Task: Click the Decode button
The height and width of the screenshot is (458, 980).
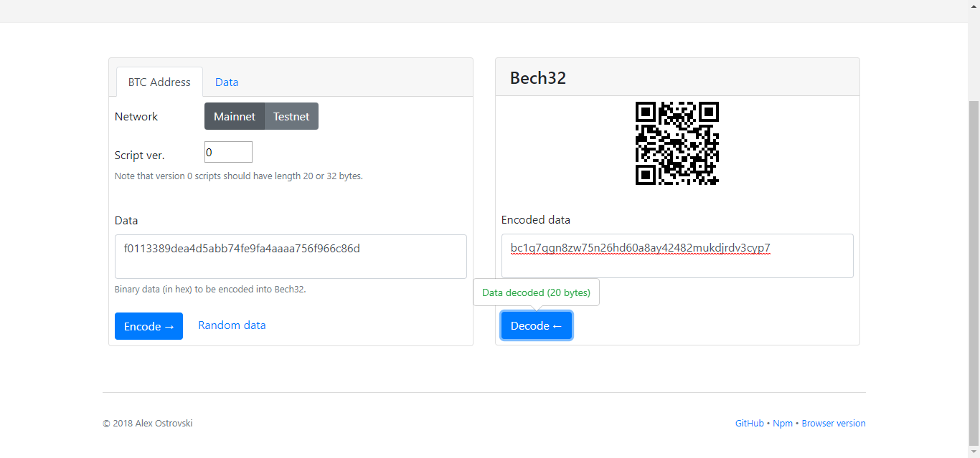Action: pos(537,326)
